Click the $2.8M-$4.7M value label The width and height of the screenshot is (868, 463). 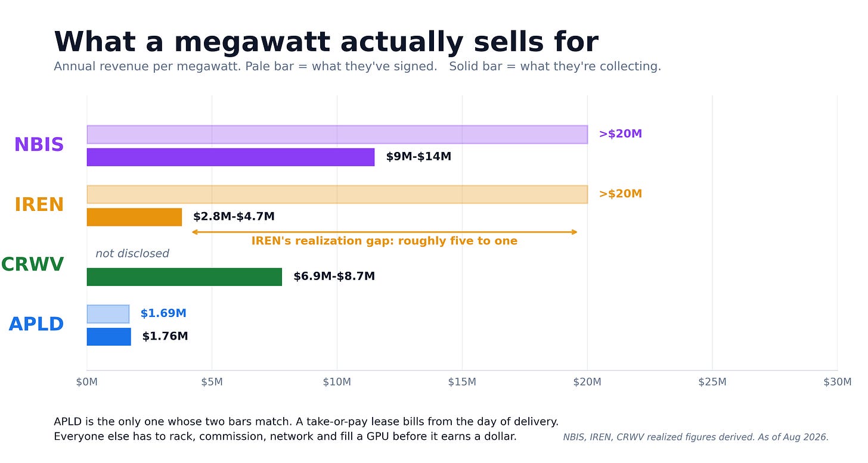pos(234,217)
